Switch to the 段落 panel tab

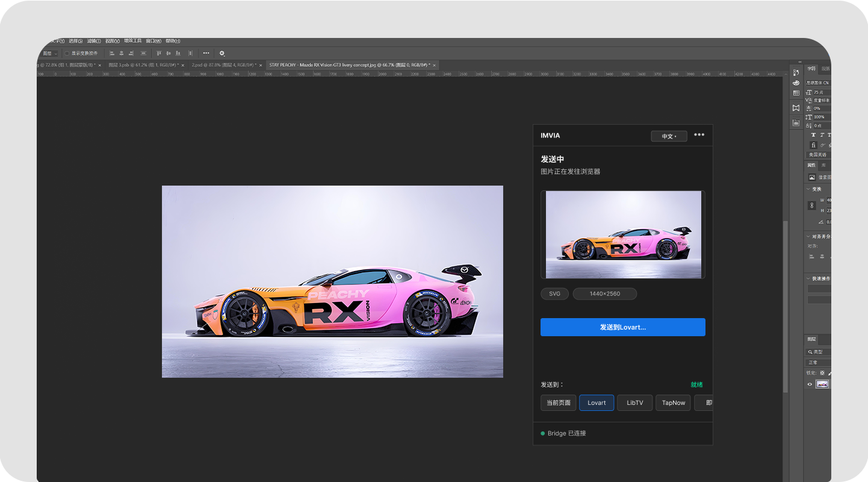tap(825, 69)
